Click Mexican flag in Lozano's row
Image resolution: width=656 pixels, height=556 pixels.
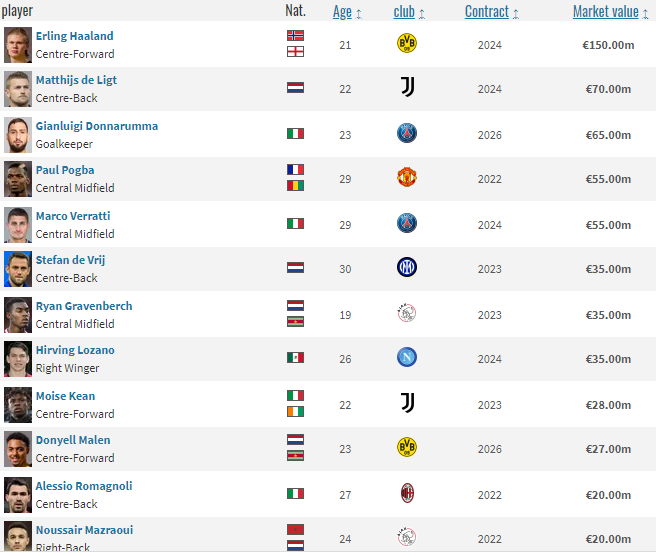[295, 358]
